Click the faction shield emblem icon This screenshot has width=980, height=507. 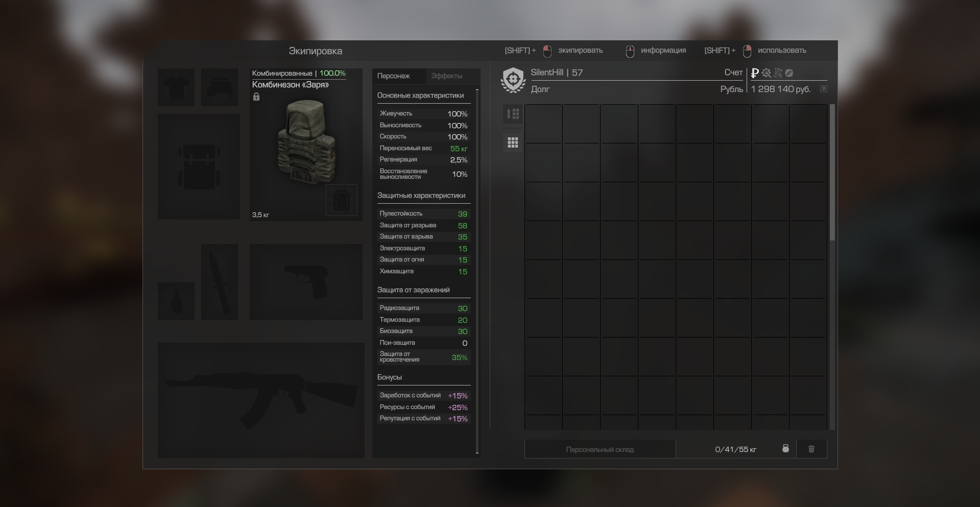pyautogui.click(x=513, y=80)
